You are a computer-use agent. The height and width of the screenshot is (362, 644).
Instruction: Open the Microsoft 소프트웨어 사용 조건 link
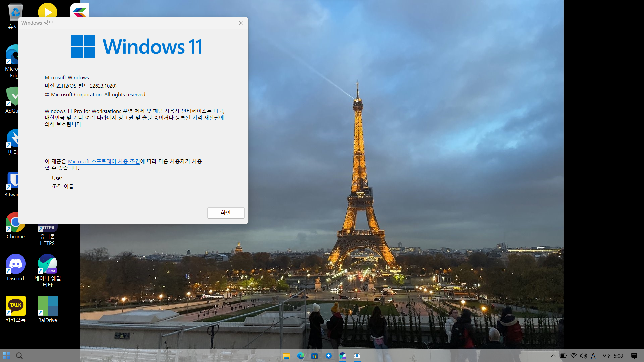click(104, 161)
